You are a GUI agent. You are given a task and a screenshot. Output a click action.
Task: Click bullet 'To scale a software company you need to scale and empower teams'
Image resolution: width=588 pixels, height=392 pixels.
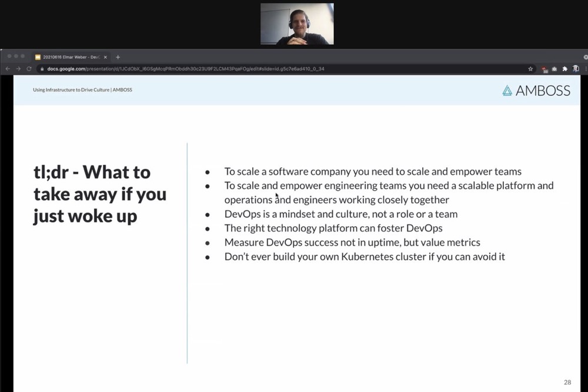[x=373, y=172]
